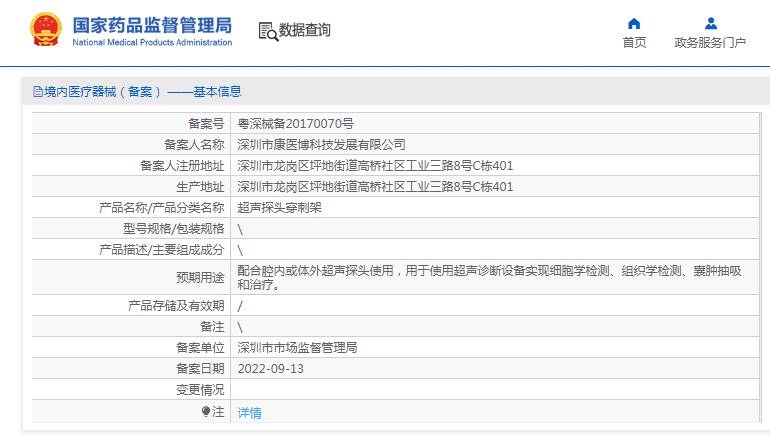Click the document icon beside 境内医疗器械

(x=38, y=92)
